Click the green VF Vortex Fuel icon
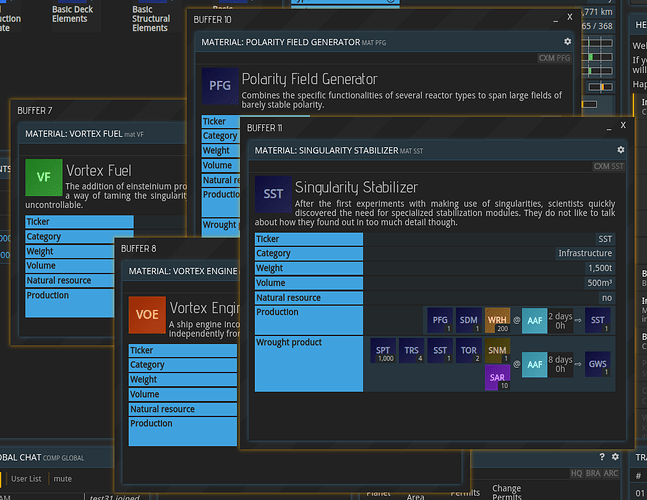647x500 pixels. (43, 177)
